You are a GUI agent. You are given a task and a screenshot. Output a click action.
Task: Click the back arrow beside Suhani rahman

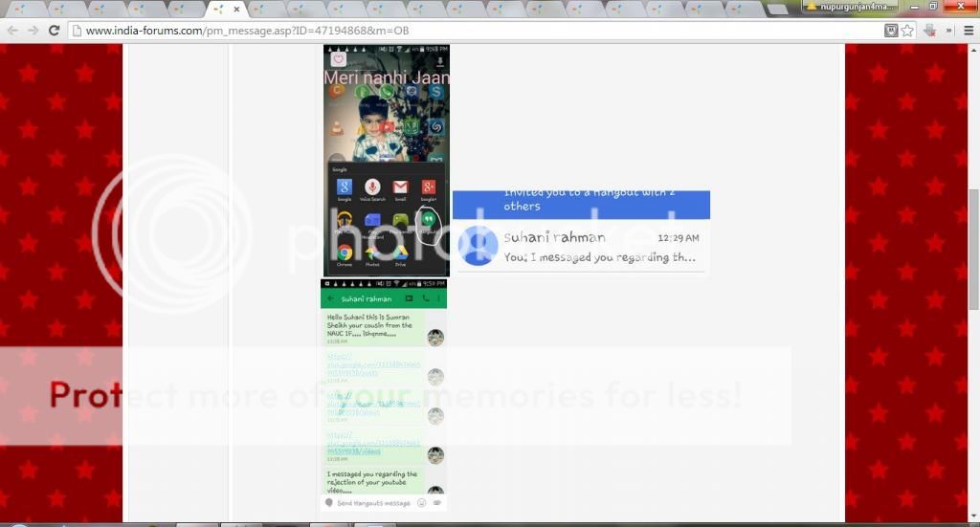pyautogui.click(x=330, y=298)
